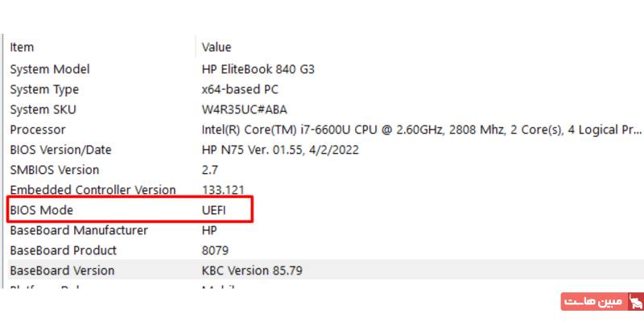Select the SMBIOS Version row

[x=55, y=170]
